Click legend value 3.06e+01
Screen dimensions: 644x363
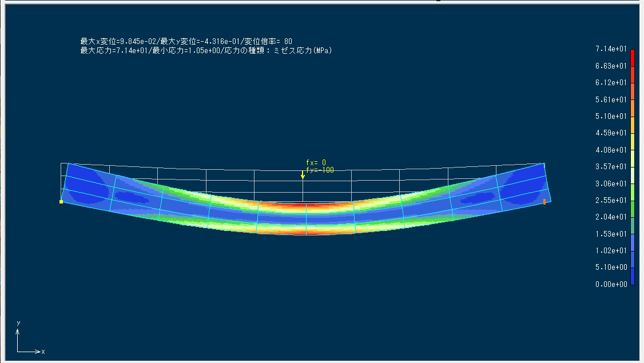point(611,184)
